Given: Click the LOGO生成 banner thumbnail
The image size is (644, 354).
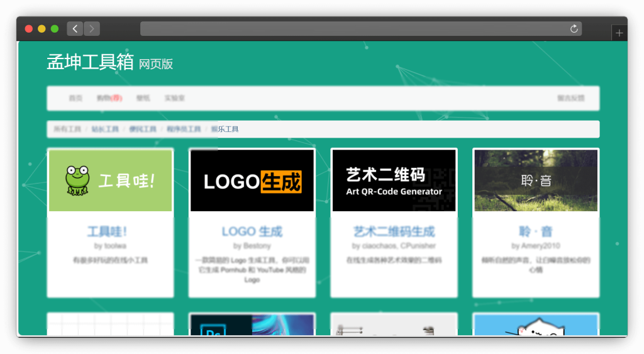Looking at the screenshot, I should [252, 180].
